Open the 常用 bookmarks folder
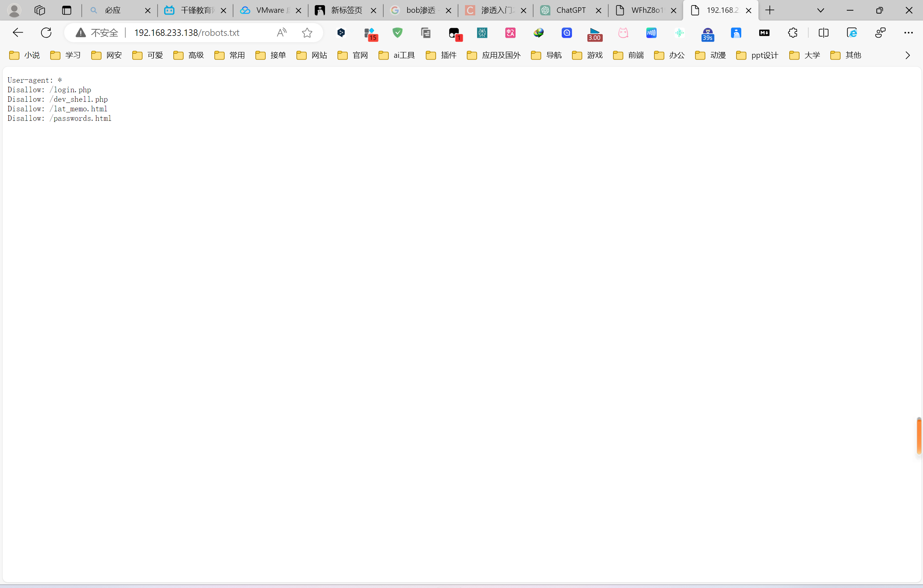 (x=230, y=56)
